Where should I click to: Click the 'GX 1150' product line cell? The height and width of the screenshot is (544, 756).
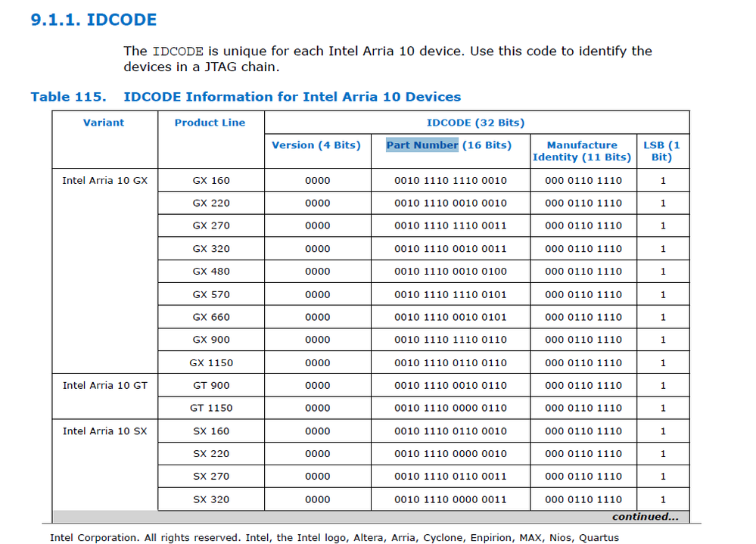(x=211, y=363)
